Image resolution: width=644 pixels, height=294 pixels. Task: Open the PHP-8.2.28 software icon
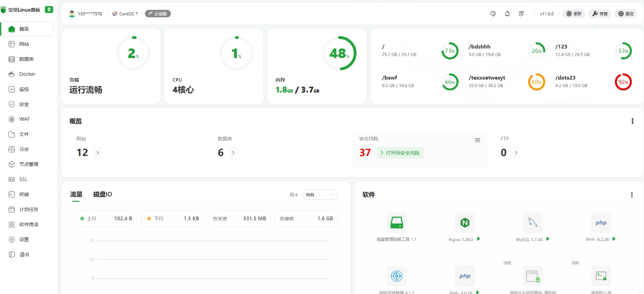click(601, 223)
